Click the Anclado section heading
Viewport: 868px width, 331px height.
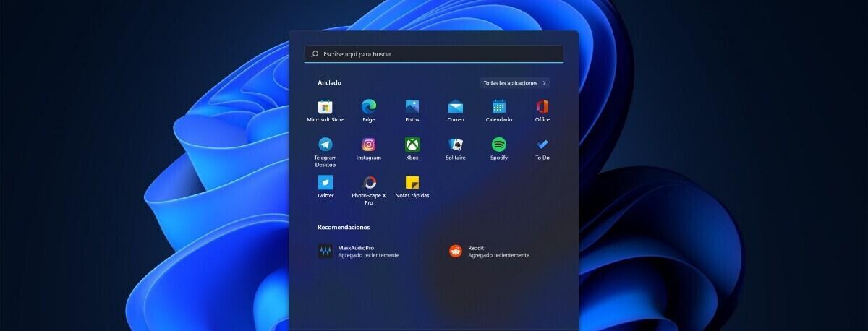329,82
